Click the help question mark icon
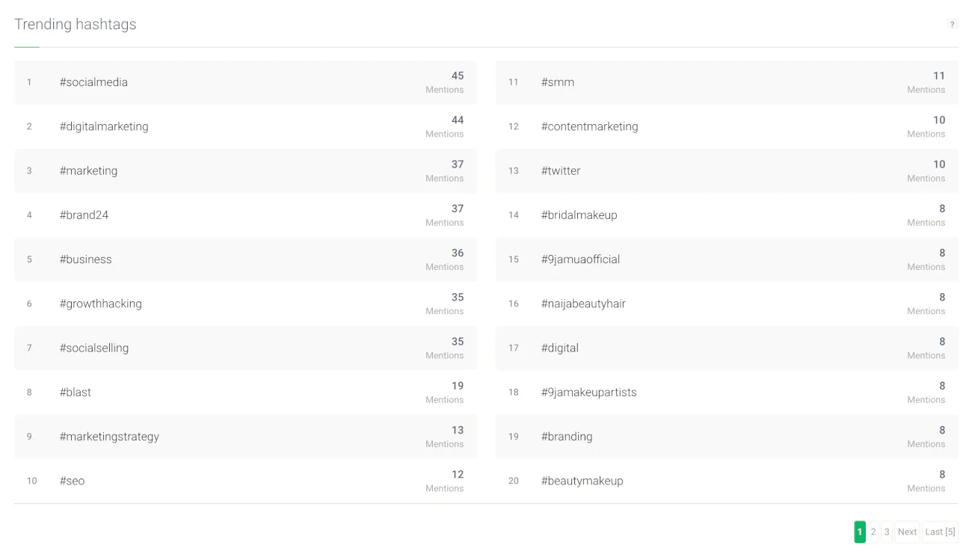The height and width of the screenshot is (560, 972). (952, 25)
